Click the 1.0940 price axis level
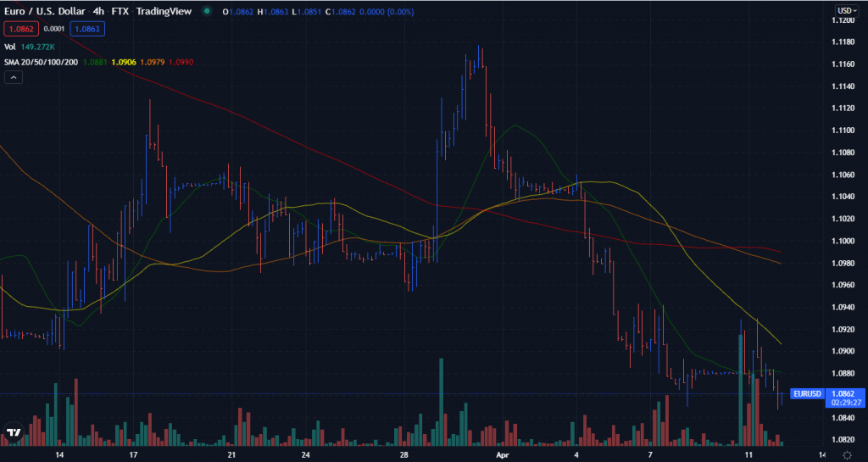The image size is (868, 462). coord(843,307)
